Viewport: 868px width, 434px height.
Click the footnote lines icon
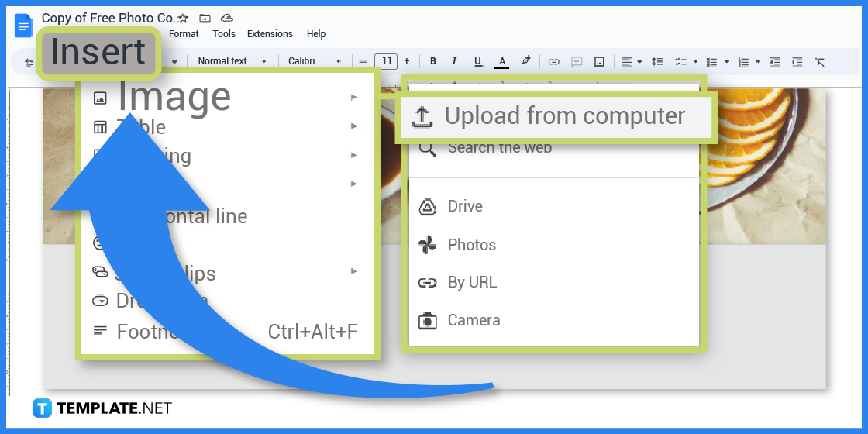100,330
